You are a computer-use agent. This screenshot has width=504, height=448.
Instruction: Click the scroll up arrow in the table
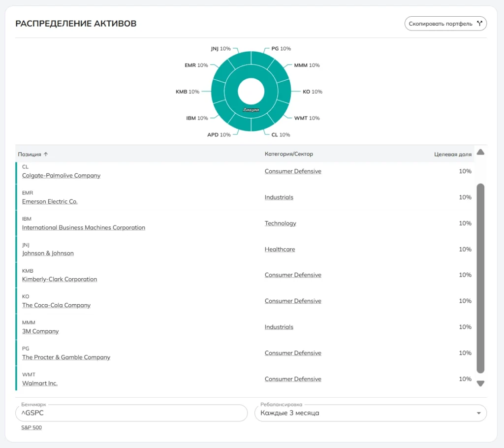[480, 152]
